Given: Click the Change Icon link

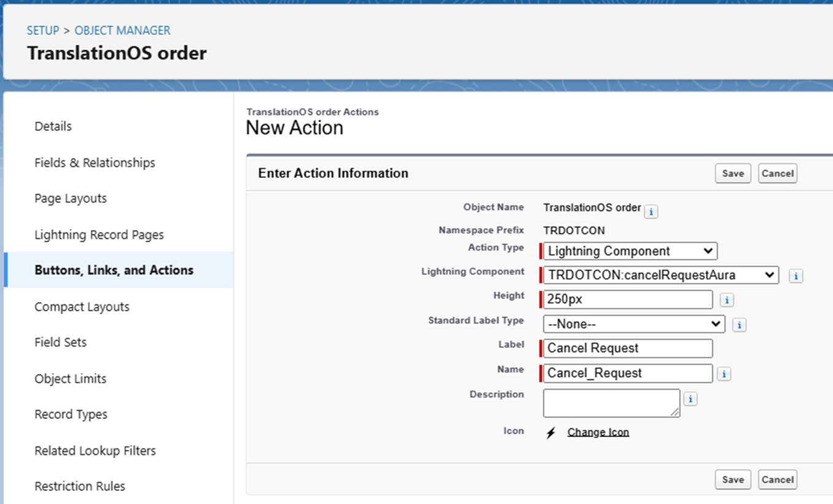Looking at the screenshot, I should click(x=598, y=432).
